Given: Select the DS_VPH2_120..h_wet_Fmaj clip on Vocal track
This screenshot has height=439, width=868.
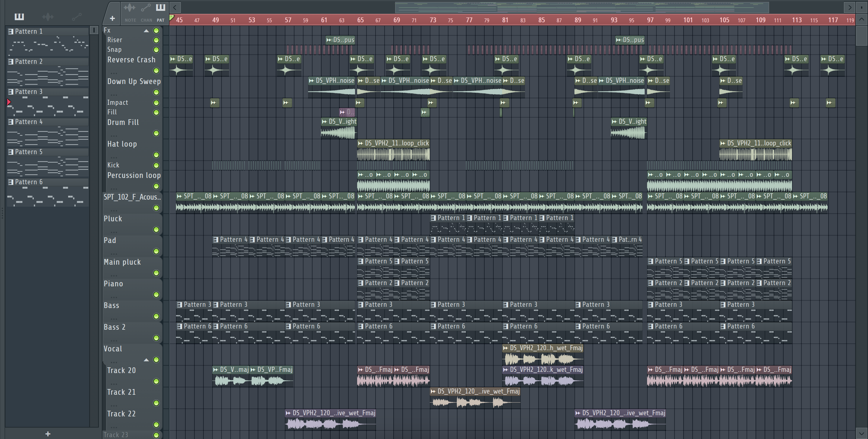Looking at the screenshot, I should coord(542,355).
